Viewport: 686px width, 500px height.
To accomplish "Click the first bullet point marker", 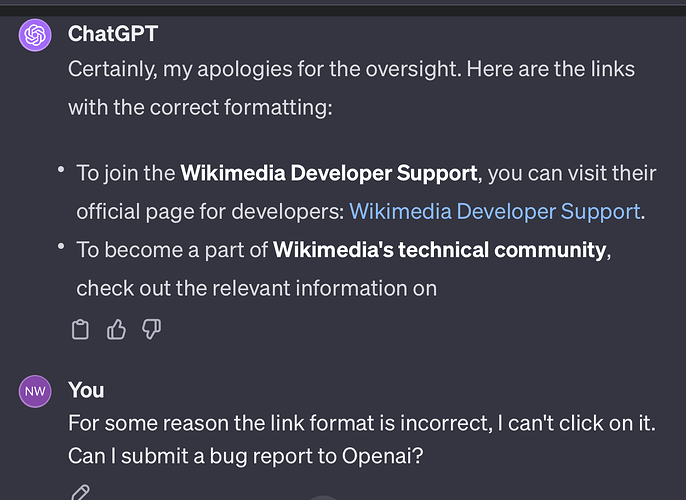I will [61, 169].
